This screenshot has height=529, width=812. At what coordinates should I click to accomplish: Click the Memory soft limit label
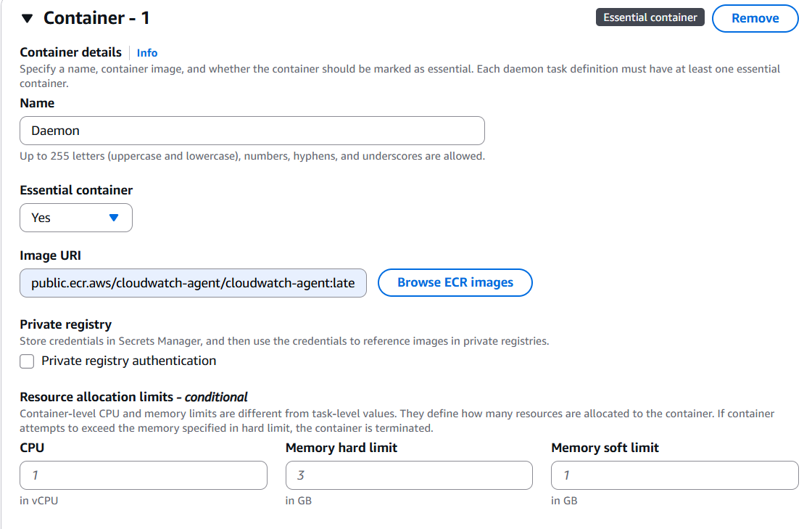(605, 448)
